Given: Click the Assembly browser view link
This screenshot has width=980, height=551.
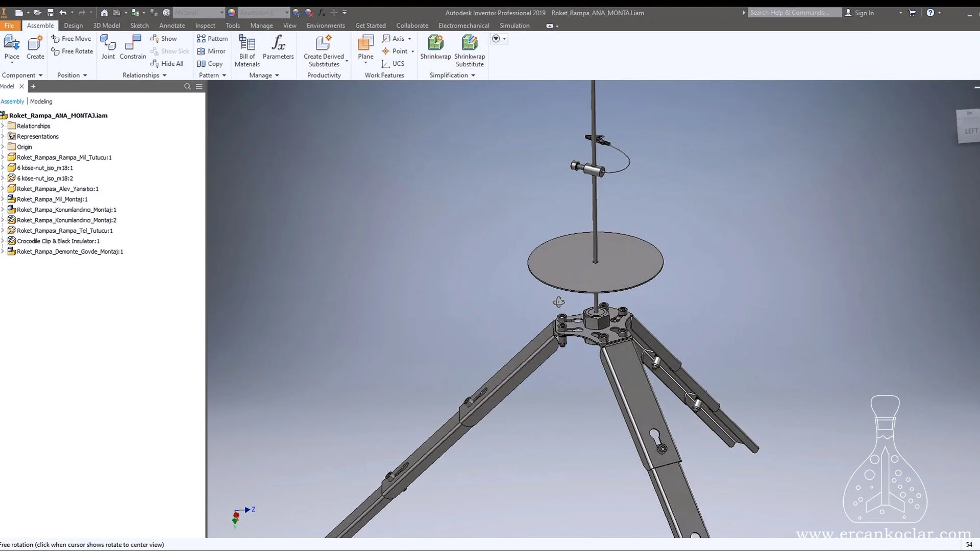Looking at the screenshot, I should [12, 102].
